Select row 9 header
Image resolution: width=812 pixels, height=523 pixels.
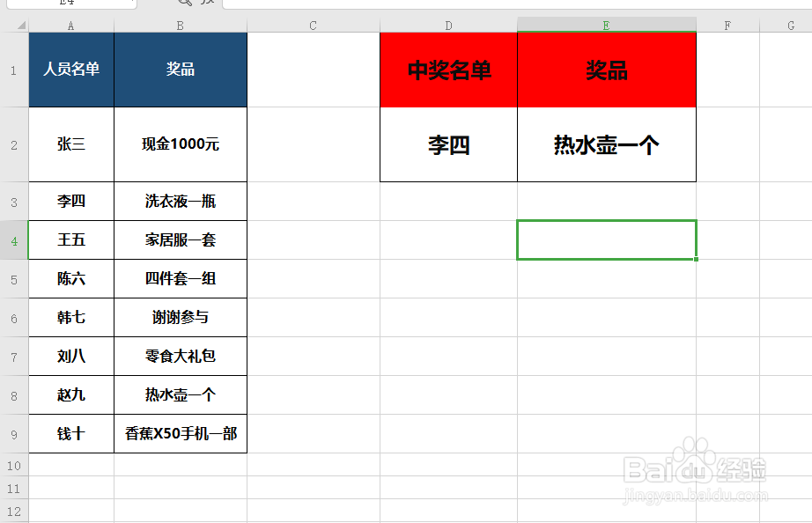(14, 434)
